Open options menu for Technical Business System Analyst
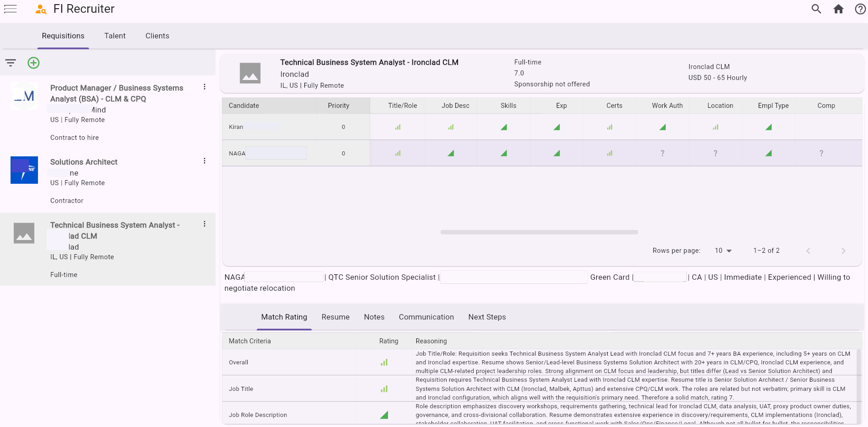Screen dimensions: 868x427 pos(205,224)
